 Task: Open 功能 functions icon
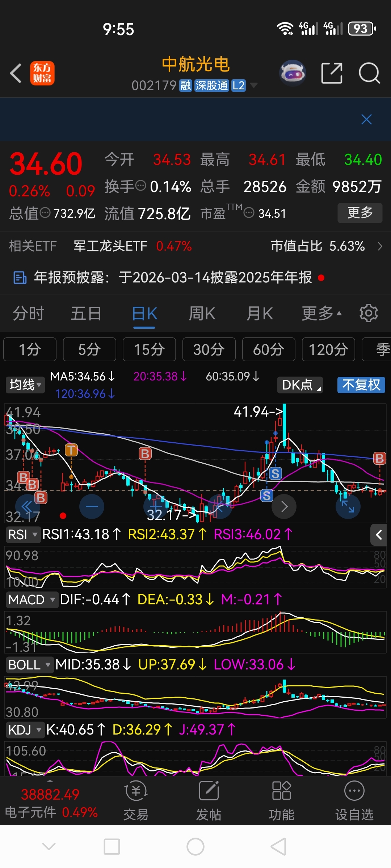282,801
